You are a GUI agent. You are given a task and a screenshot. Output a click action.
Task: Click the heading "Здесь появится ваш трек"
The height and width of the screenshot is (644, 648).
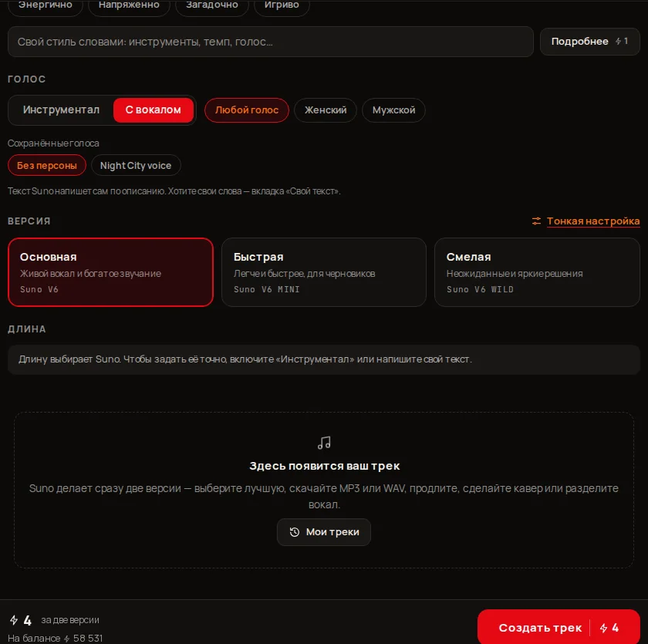(x=325, y=466)
